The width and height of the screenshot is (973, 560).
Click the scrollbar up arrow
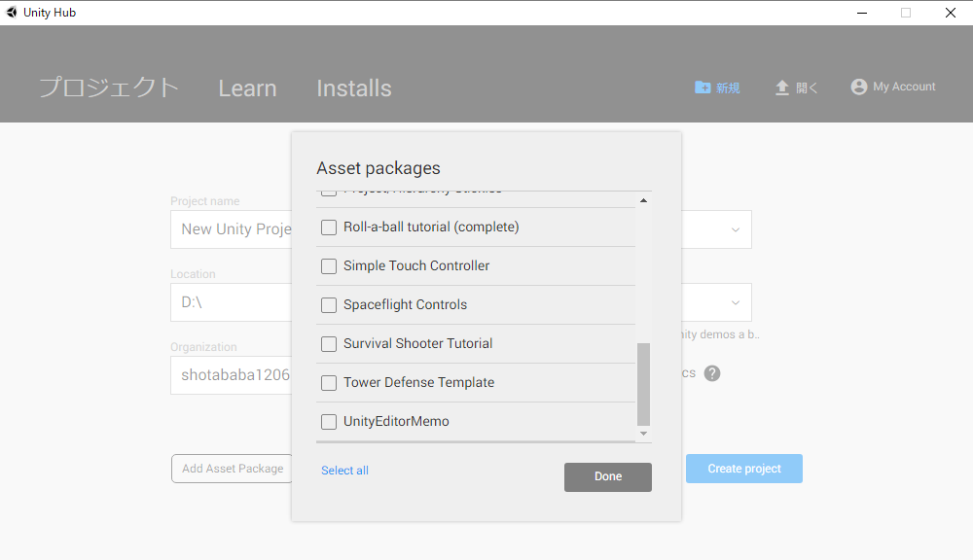pyautogui.click(x=643, y=200)
